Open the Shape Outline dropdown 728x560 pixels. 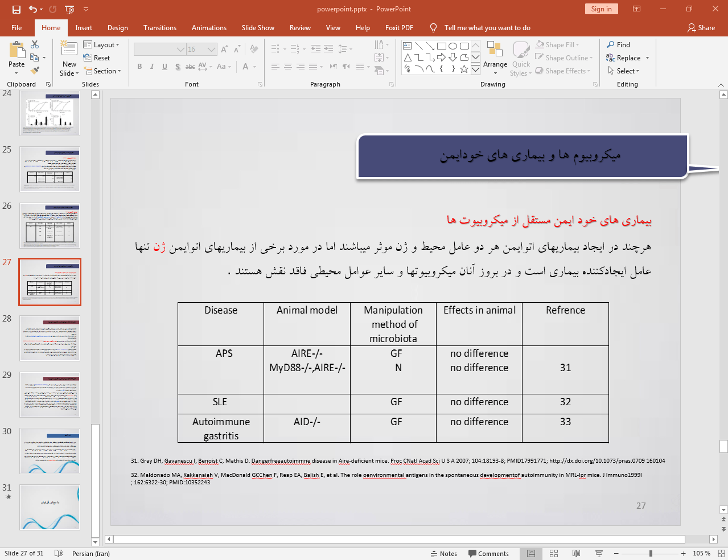[564, 58]
